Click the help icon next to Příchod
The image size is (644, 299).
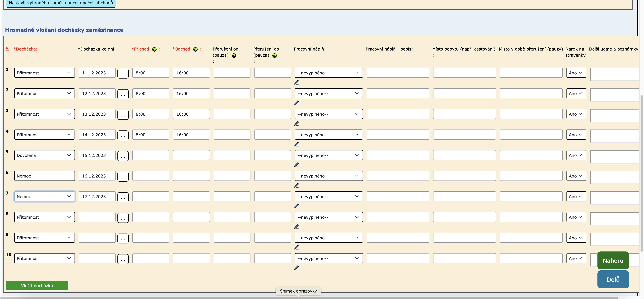[154, 49]
